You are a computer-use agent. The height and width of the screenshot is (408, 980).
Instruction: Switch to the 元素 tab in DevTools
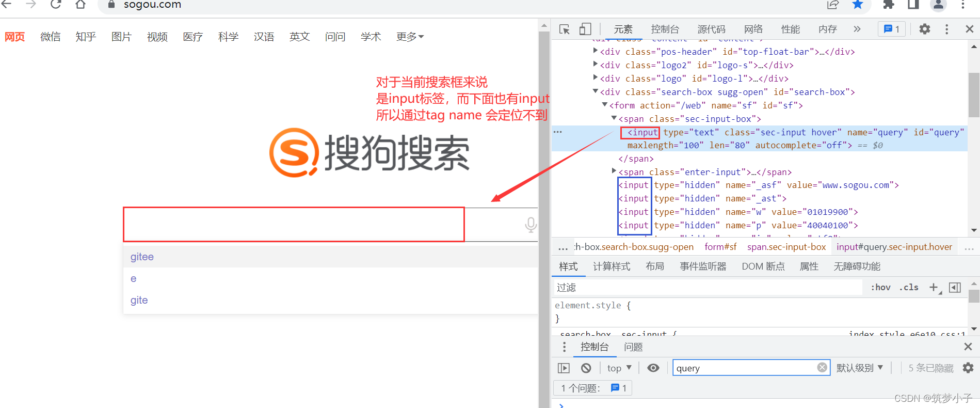(623, 29)
